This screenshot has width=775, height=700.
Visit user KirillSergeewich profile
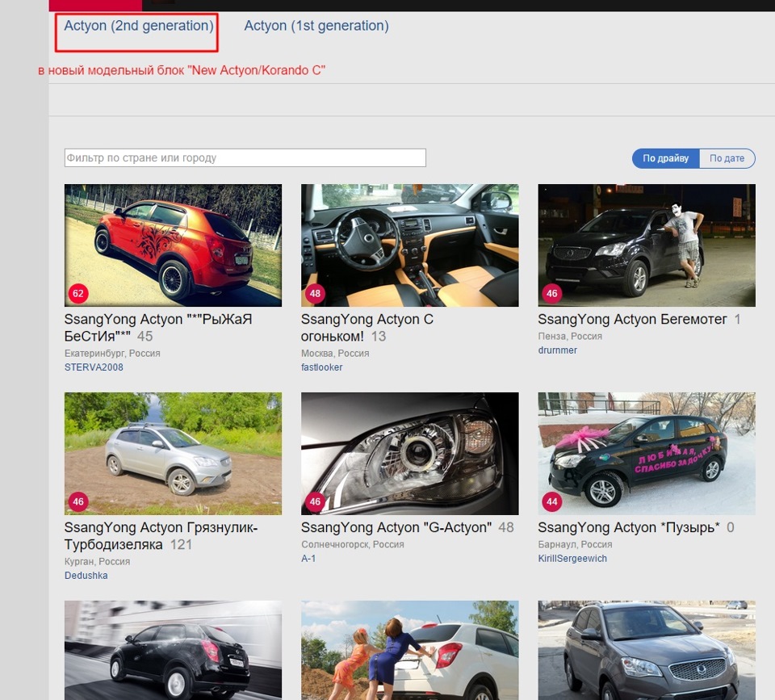point(572,558)
